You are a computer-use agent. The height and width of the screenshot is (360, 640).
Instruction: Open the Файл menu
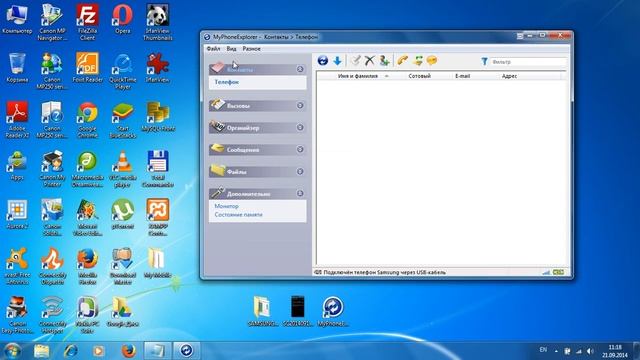213,49
